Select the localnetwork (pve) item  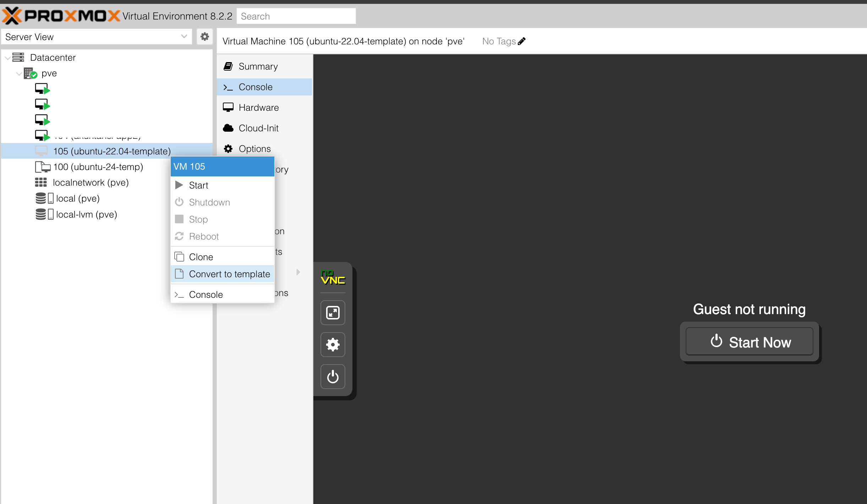pyautogui.click(x=90, y=182)
